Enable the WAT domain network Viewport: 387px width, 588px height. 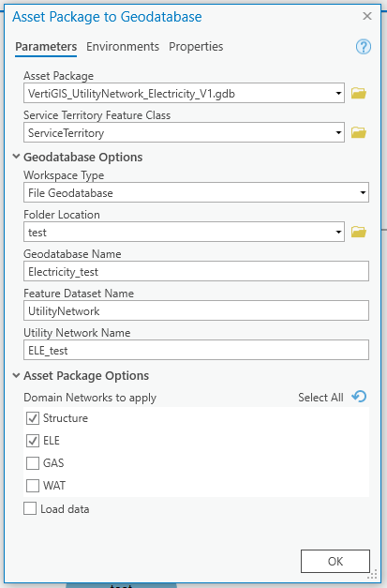pyautogui.click(x=33, y=486)
